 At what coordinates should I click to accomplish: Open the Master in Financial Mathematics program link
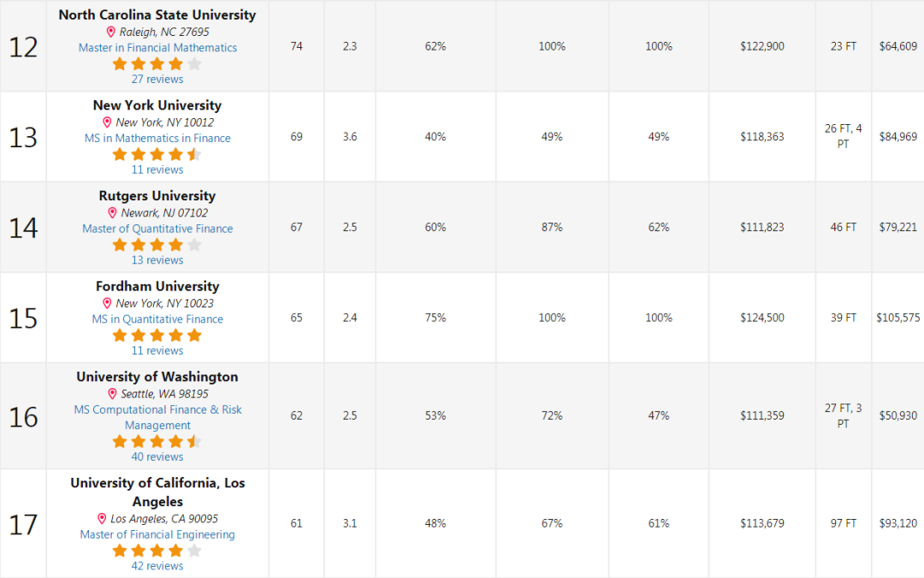[158, 48]
